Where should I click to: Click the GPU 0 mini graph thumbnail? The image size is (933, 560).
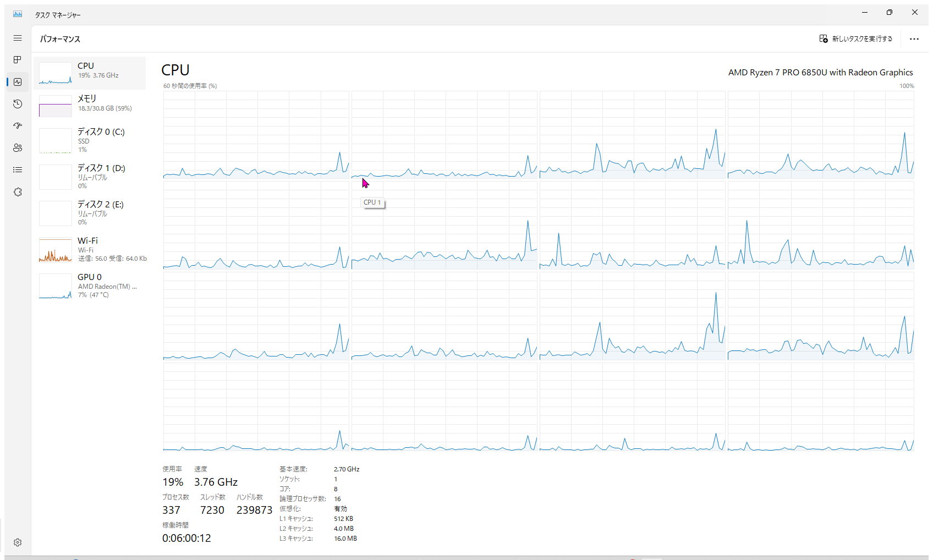(x=55, y=286)
